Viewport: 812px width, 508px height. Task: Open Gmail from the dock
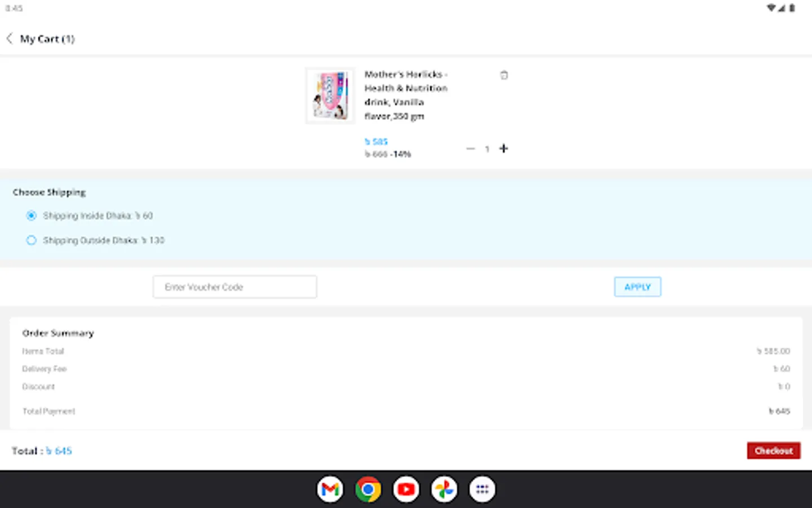(330, 489)
